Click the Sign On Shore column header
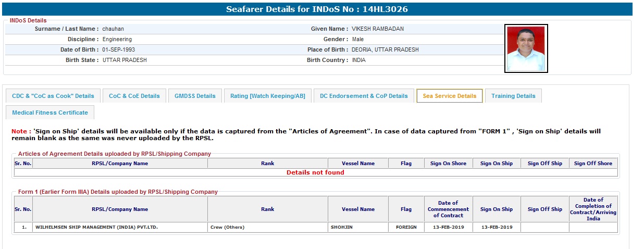Screen dimensions: 644x249 click(x=448, y=163)
